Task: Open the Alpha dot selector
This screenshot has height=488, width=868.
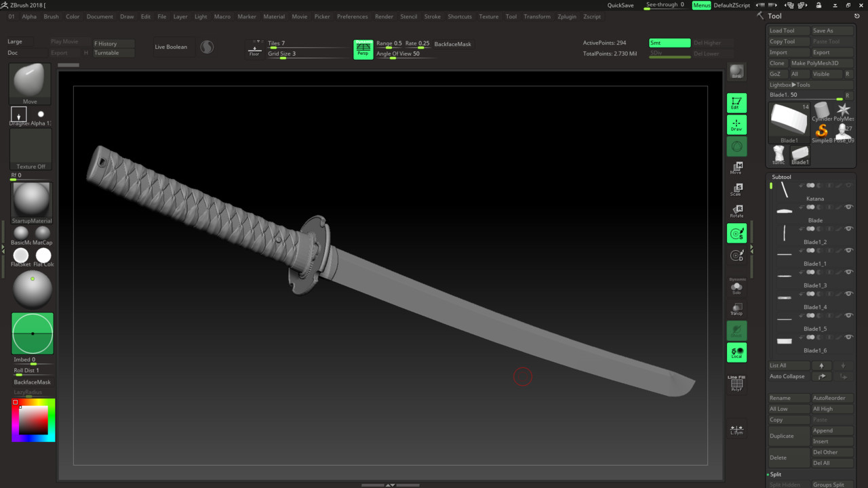Action: click(x=41, y=115)
